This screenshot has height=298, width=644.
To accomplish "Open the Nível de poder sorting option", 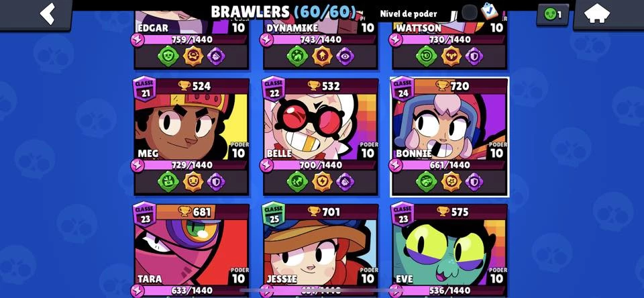I will click(x=409, y=13).
